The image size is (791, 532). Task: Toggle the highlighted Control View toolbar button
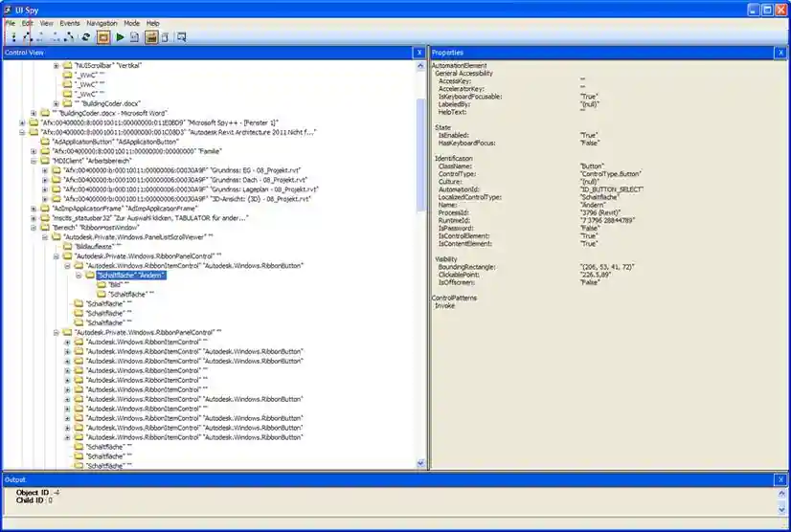pyautogui.click(x=150, y=37)
